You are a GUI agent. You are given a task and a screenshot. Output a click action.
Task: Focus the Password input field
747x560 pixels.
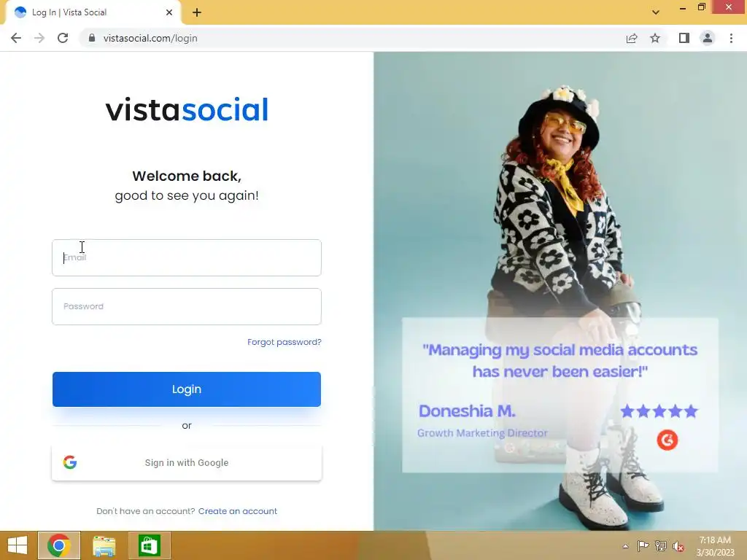click(x=187, y=307)
